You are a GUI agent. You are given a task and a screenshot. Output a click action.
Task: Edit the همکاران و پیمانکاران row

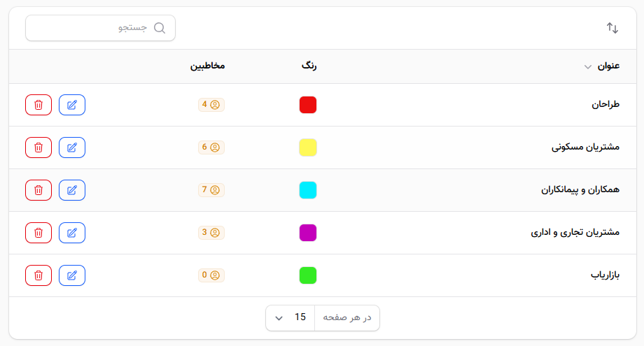pos(72,190)
